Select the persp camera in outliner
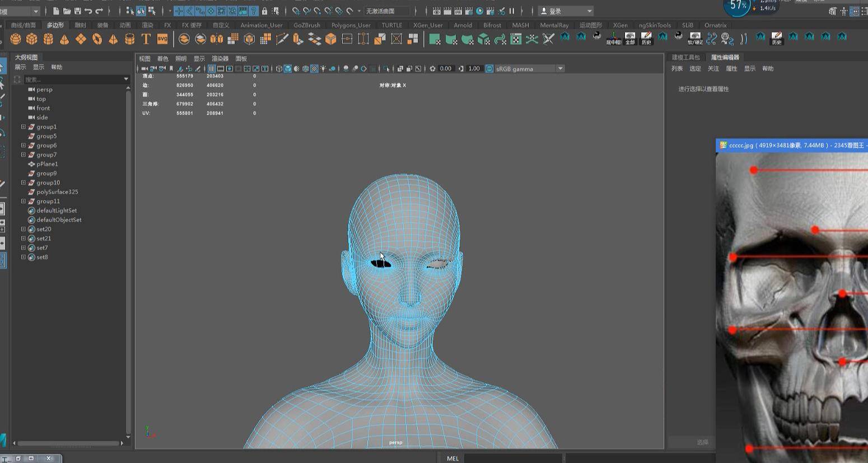This screenshot has height=463, width=868. (44, 90)
